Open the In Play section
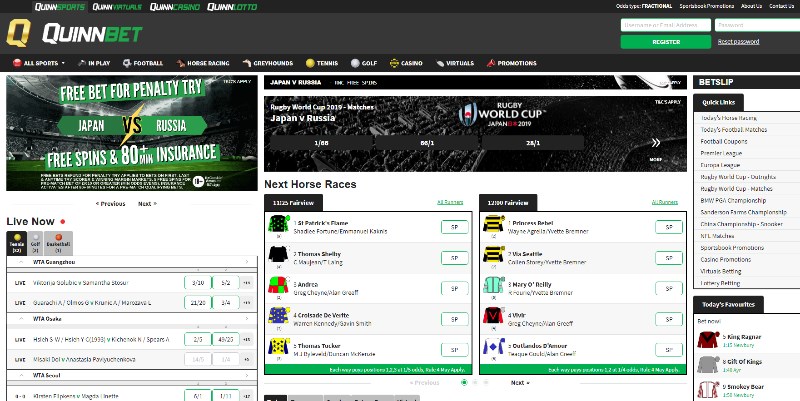The width and height of the screenshot is (800, 401). pos(93,63)
